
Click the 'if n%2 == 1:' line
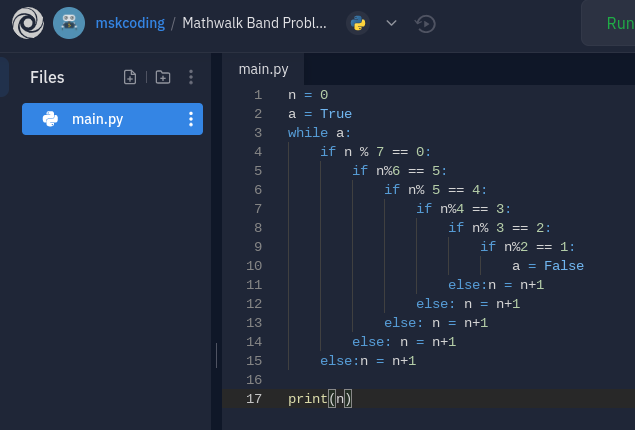(527, 247)
